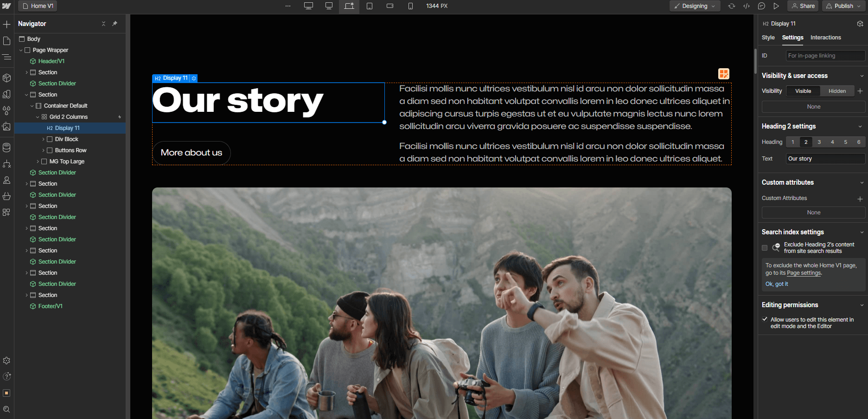Open the site Search panel
This screenshot has height=419, width=868.
[x=7, y=409]
